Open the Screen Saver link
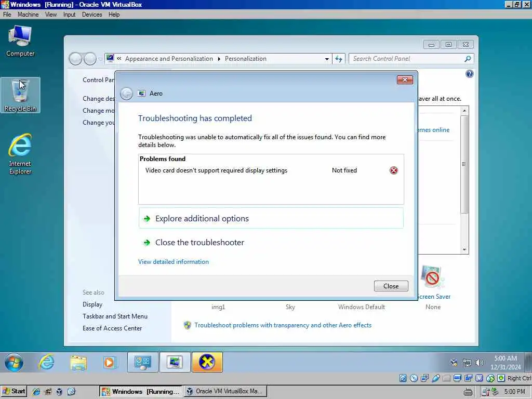This screenshot has height=399, width=532. (434, 297)
